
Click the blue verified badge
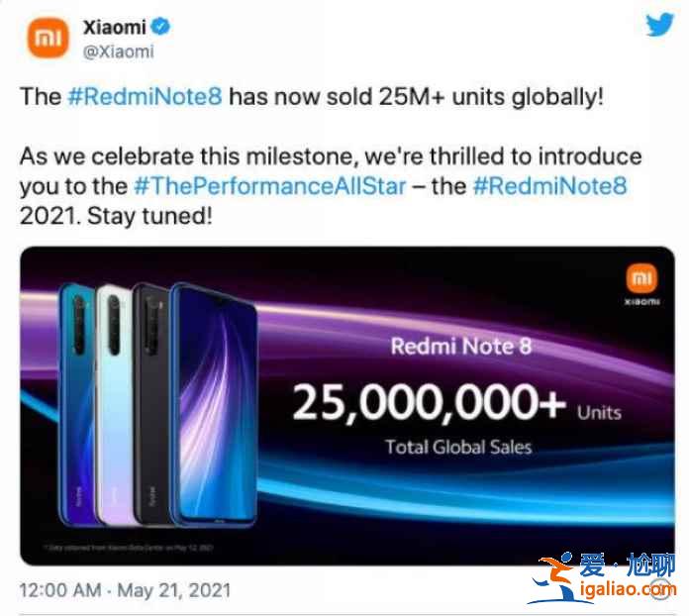point(160,27)
